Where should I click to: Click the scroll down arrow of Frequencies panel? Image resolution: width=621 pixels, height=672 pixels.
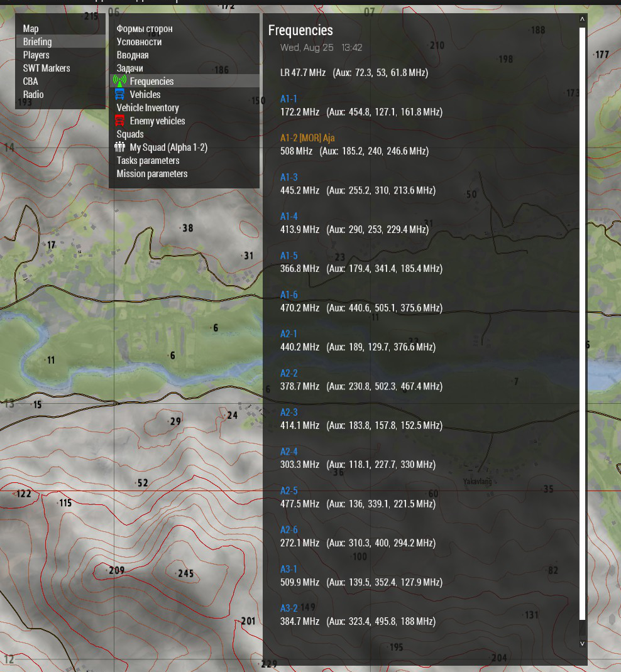coord(582,643)
